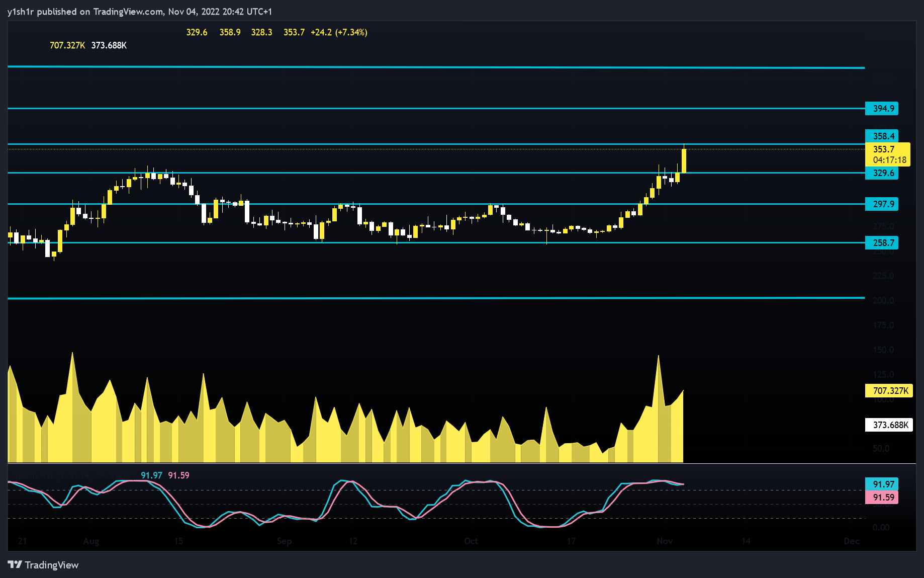Click the 707.327K volume legend value

pos(67,45)
